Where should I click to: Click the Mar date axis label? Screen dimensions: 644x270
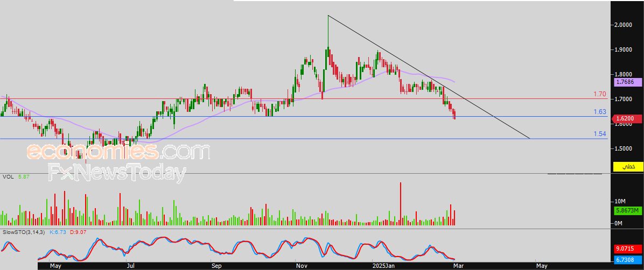459,266
